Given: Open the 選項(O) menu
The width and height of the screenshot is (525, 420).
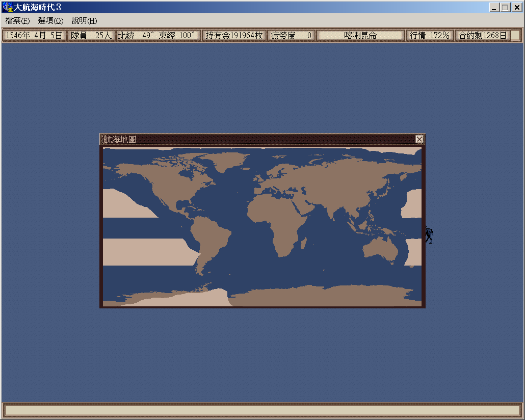Looking at the screenshot, I should 50,21.
